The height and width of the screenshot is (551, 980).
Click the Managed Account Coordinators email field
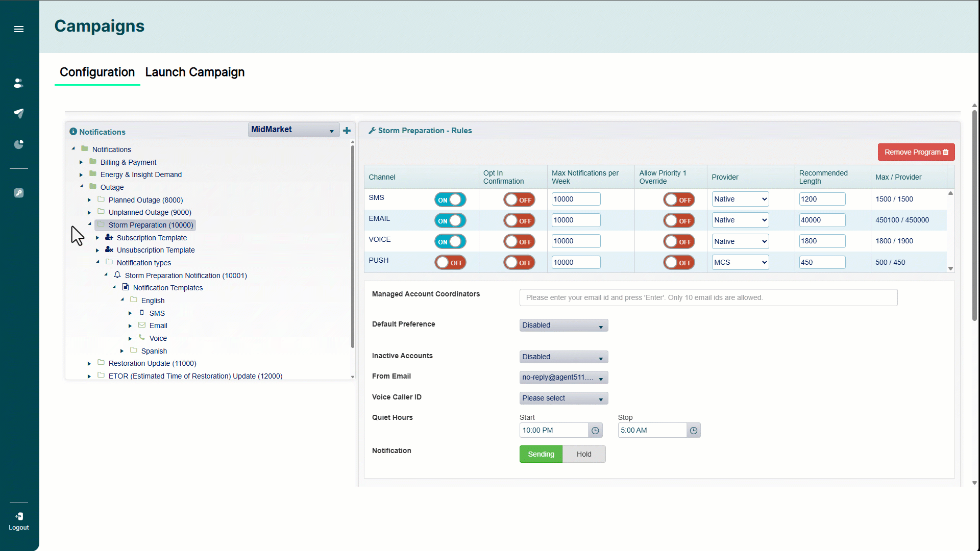pos(708,297)
